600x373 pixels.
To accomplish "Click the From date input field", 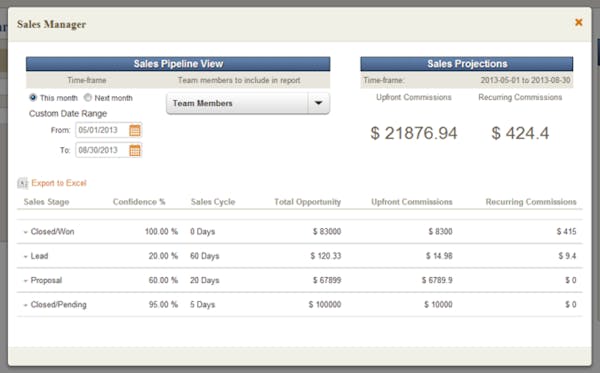I will (x=102, y=130).
